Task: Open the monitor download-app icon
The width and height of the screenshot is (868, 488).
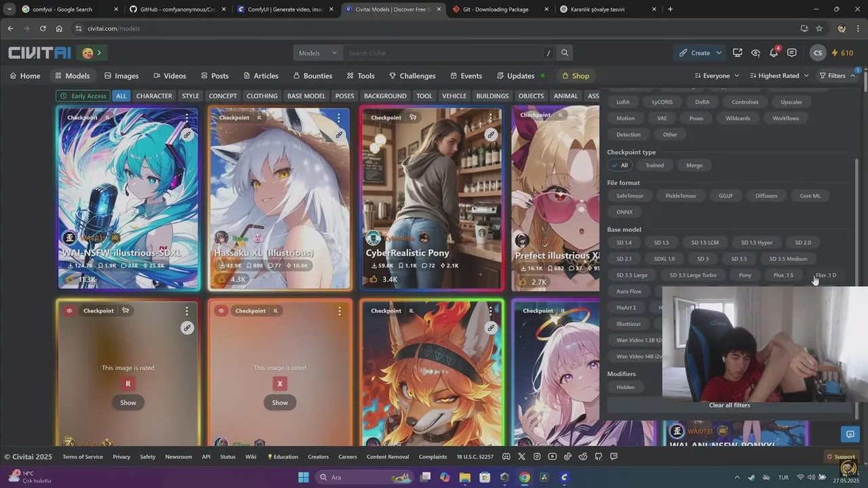Action: pyautogui.click(x=737, y=53)
